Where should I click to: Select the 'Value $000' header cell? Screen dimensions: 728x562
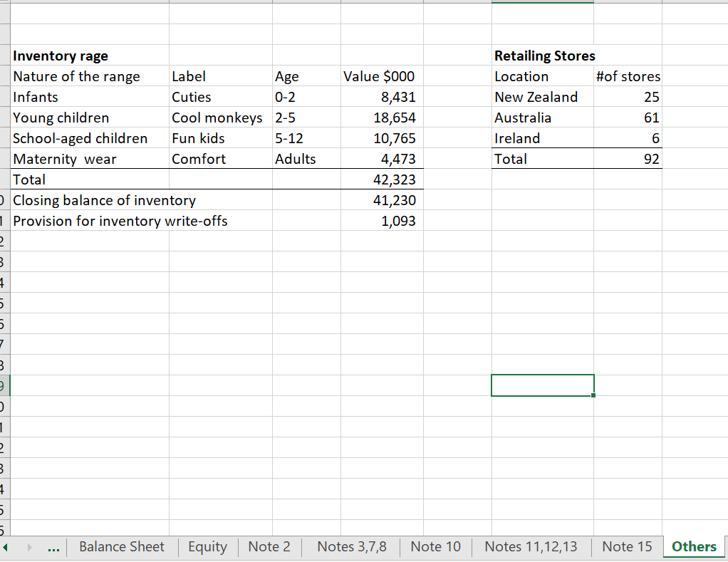[x=382, y=76]
